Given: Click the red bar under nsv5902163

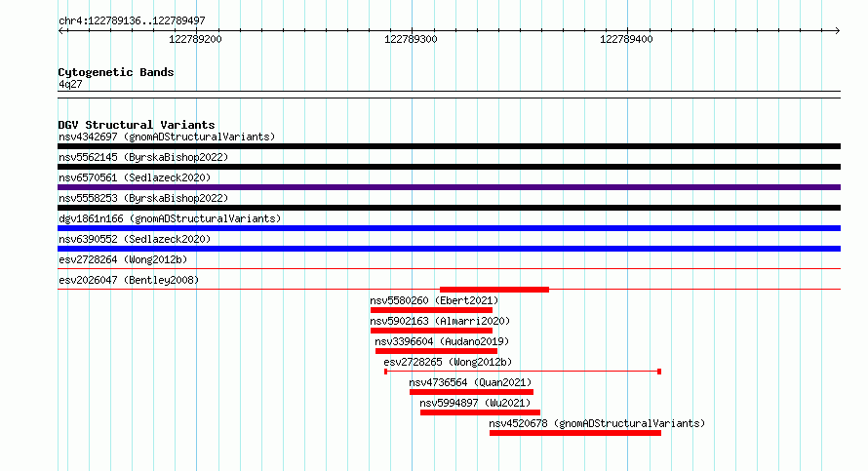Looking at the screenshot, I should [431, 331].
